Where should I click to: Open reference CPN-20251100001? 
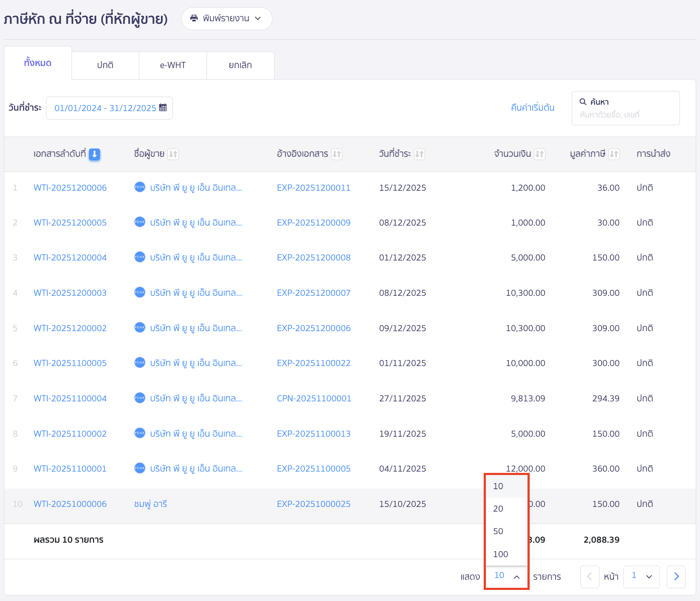(314, 398)
